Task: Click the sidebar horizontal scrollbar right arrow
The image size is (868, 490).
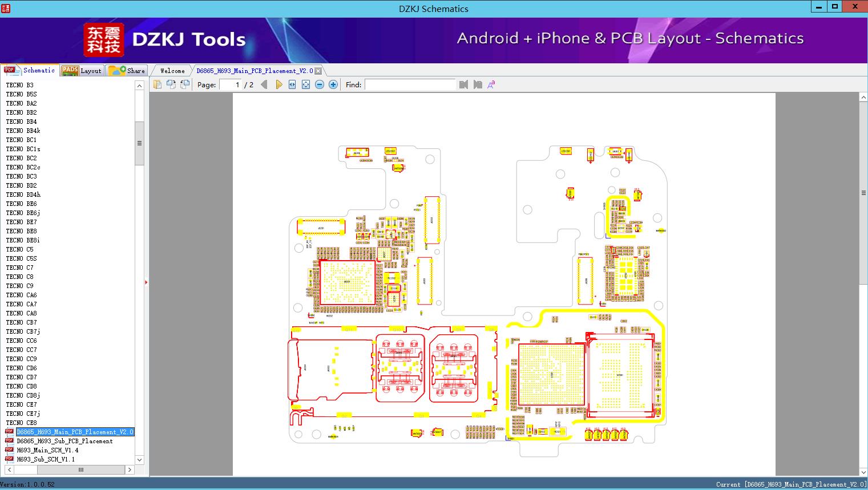Action: coord(130,469)
